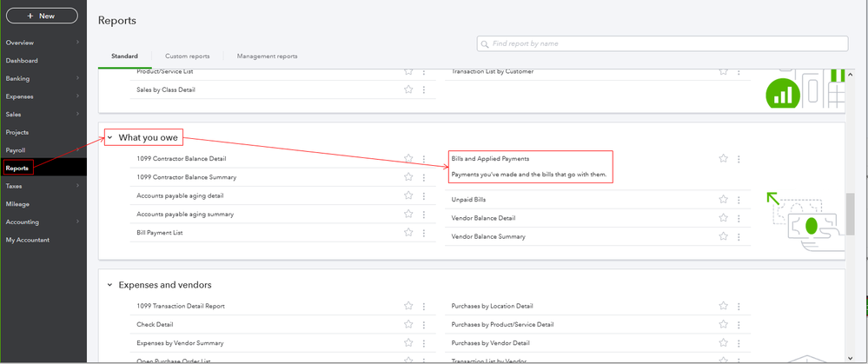Click more options for Check Detail report
This screenshot has height=364, width=868.
(x=424, y=325)
